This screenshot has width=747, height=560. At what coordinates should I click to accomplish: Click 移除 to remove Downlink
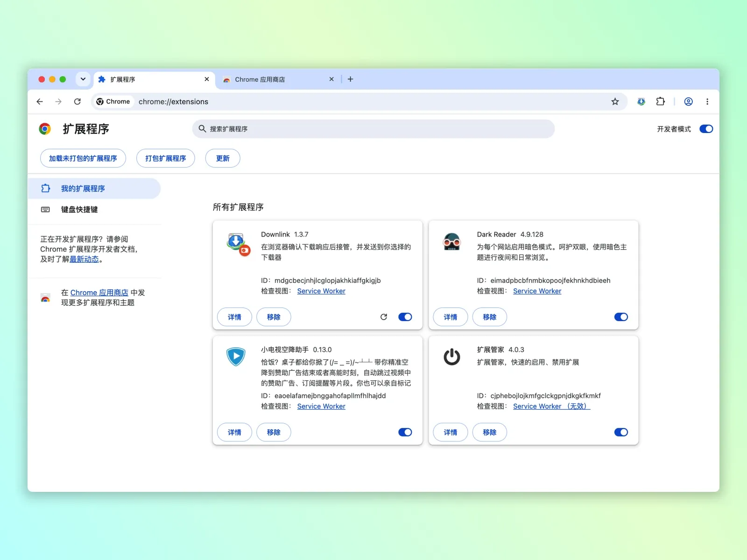click(274, 317)
